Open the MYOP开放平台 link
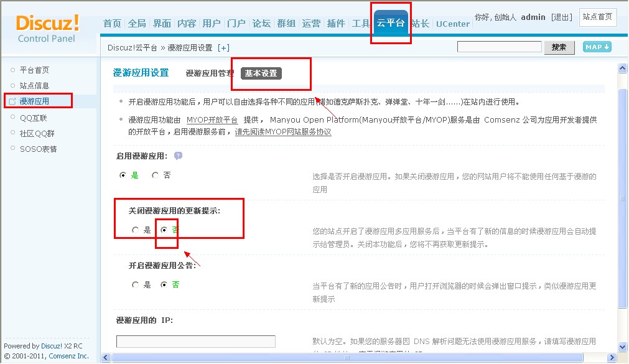This screenshot has height=364, width=629. tap(212, 120)
